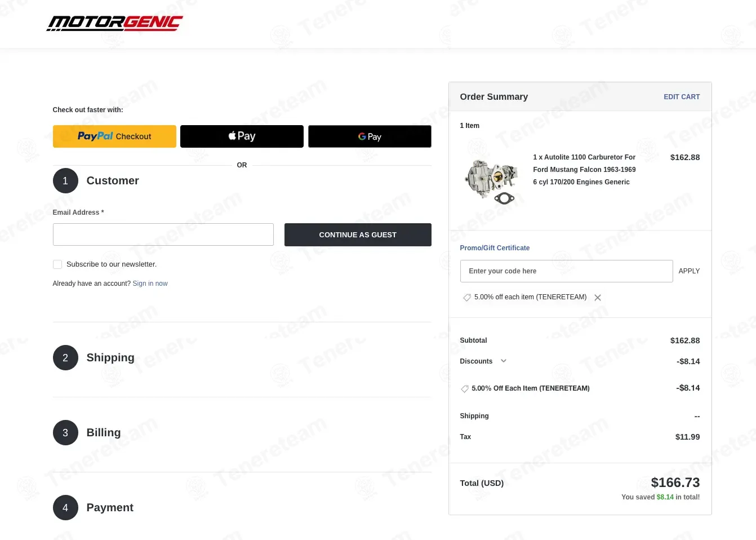Viewport: 756px width, 540px height.
Task: Check out using Google Pay
Action: 370,136
